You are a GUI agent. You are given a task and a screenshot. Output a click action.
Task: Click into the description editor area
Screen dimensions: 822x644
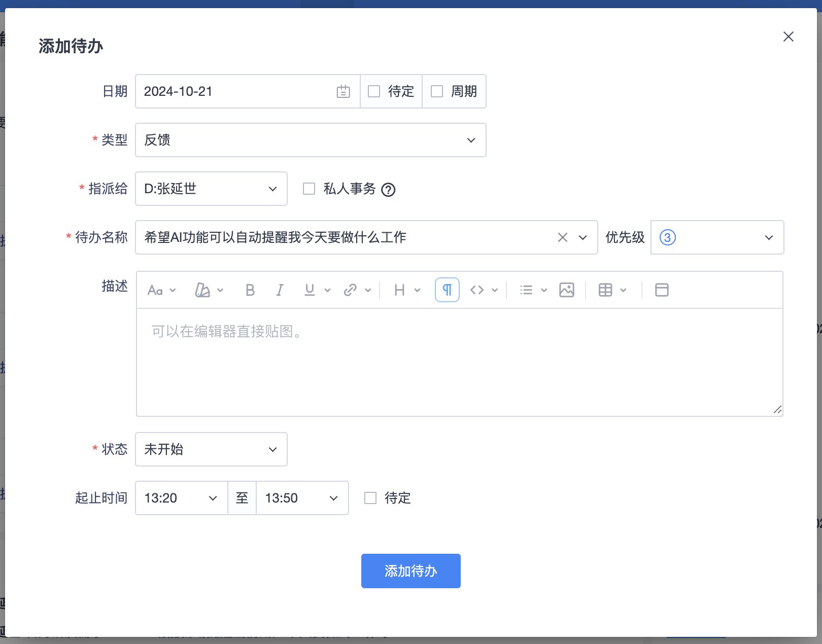(x=459, y=362)
